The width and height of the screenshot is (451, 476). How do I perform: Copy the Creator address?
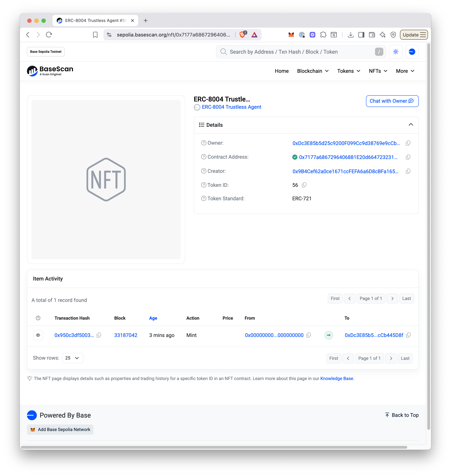click(x=408, y=171)
